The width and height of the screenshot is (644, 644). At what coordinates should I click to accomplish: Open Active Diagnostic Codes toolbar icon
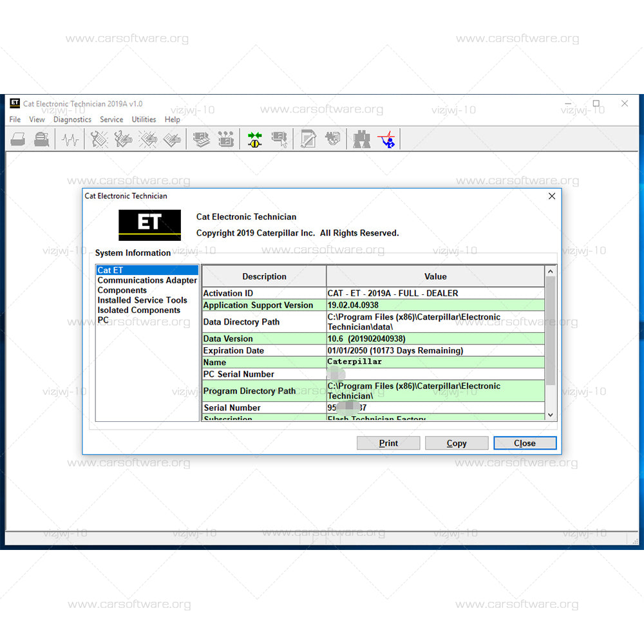[99, 140]
